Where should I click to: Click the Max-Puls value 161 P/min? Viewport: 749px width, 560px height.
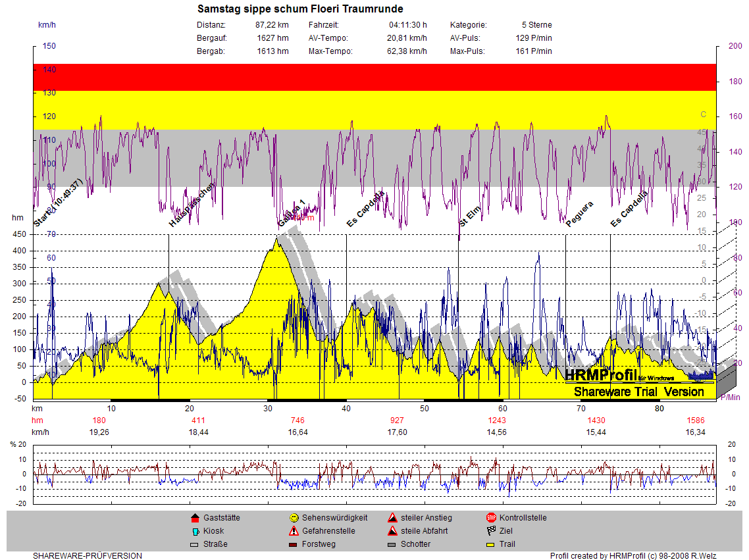[x=534, y=51]
